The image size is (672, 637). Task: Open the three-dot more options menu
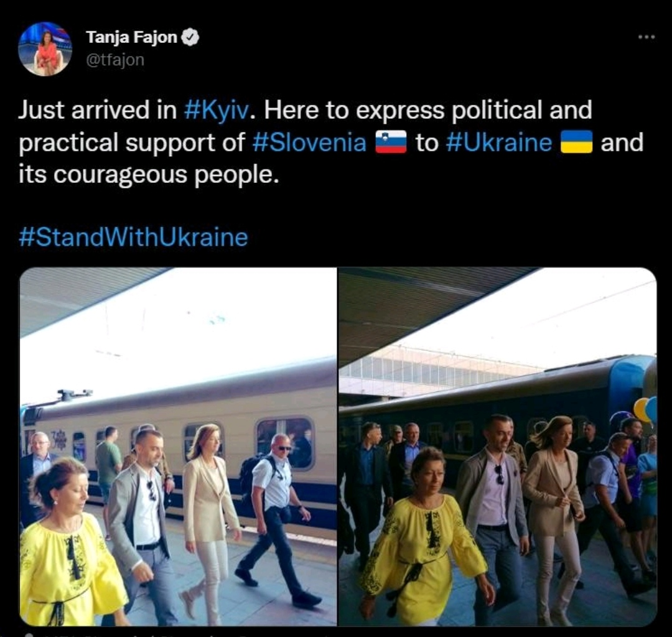(x=646, y=37)
